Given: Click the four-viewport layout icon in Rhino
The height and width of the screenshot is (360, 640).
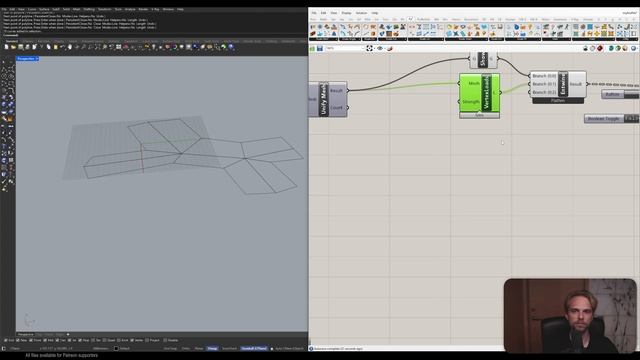Looking at the screenshot, I should click(x=118, y=47).
